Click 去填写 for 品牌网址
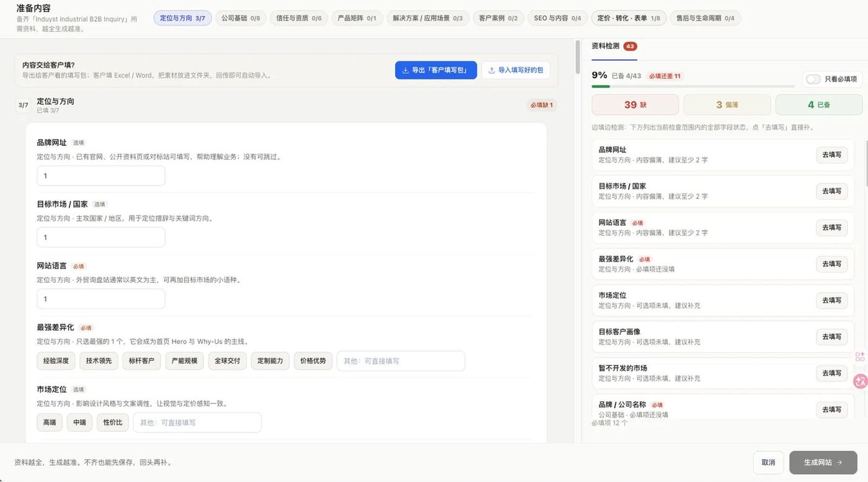 click(x=832, y=154)
